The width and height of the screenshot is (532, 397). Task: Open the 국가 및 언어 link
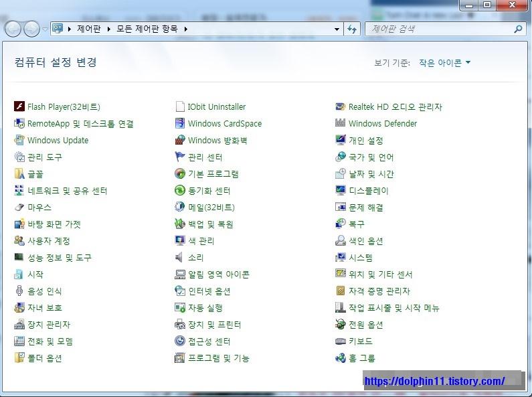click(371, 157)
